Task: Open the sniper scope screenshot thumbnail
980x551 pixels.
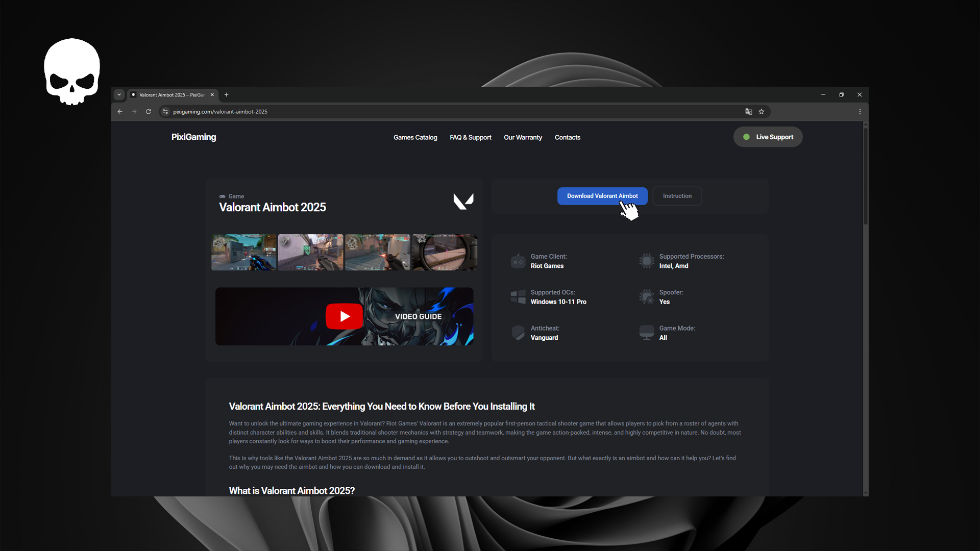Action: (x=445, y=252)
